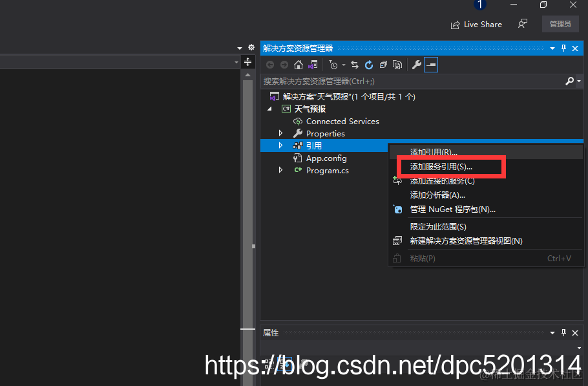Select the 解决方案"天气预报" solution node
Screen dimensions: 588x386
349,97
